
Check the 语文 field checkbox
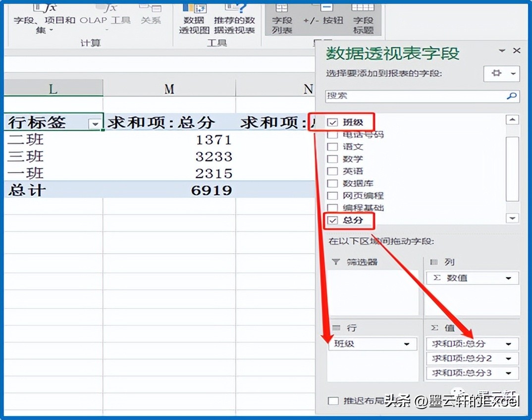coord(332,147)
